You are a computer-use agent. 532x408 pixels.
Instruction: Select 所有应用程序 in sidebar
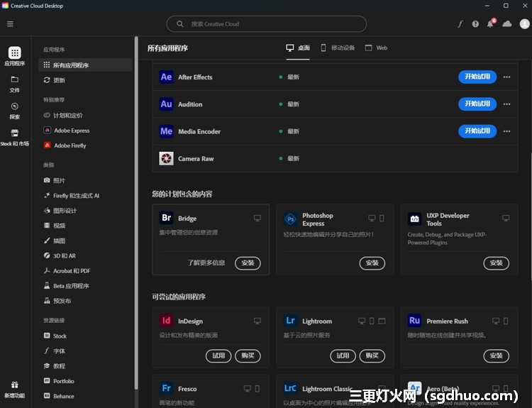pyautogui.click(x=85, y=65)
